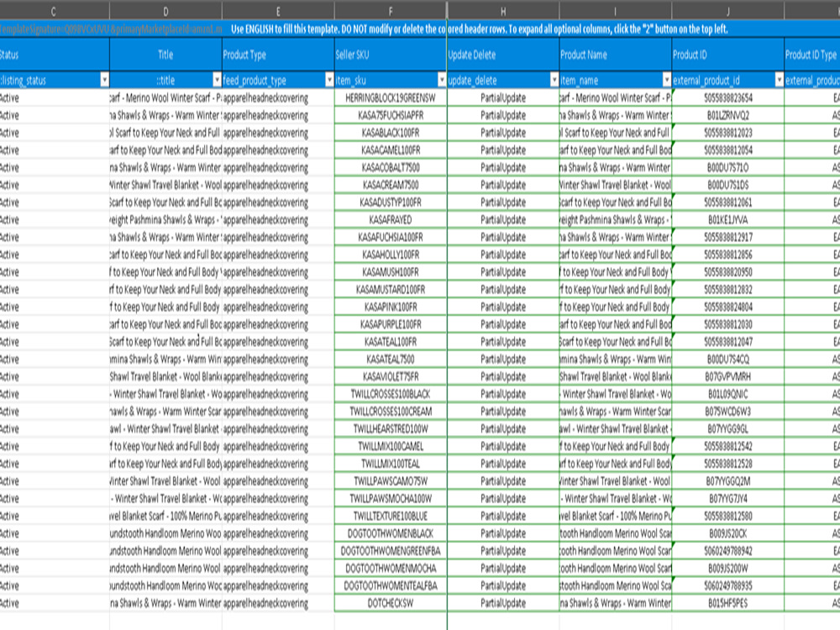Click the Title header cell

[165, 55]
